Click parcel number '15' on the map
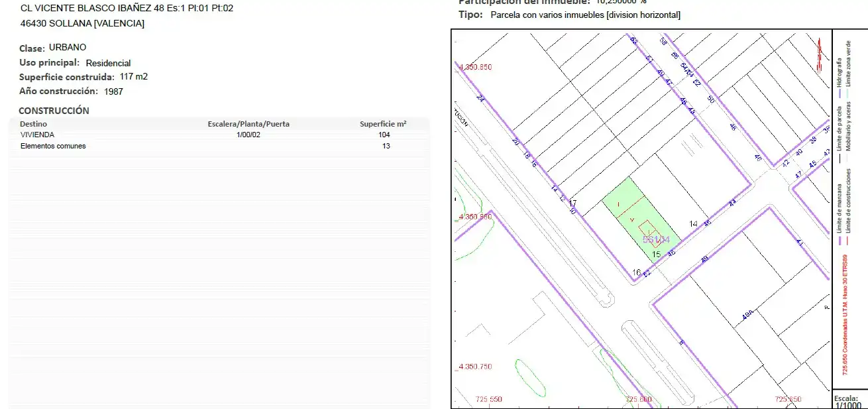Image resolution: width=868 pixels, height=409 pixels. click(x=657, y=254)
